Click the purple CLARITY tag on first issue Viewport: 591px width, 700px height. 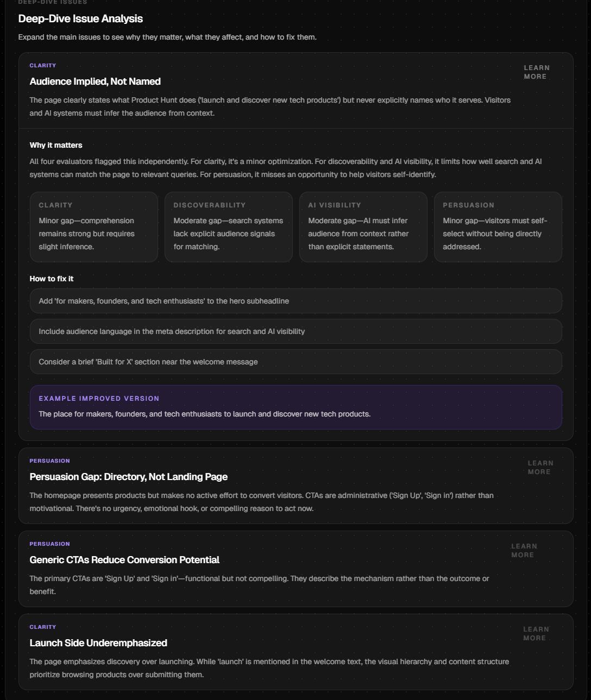[x=43, y=66]
